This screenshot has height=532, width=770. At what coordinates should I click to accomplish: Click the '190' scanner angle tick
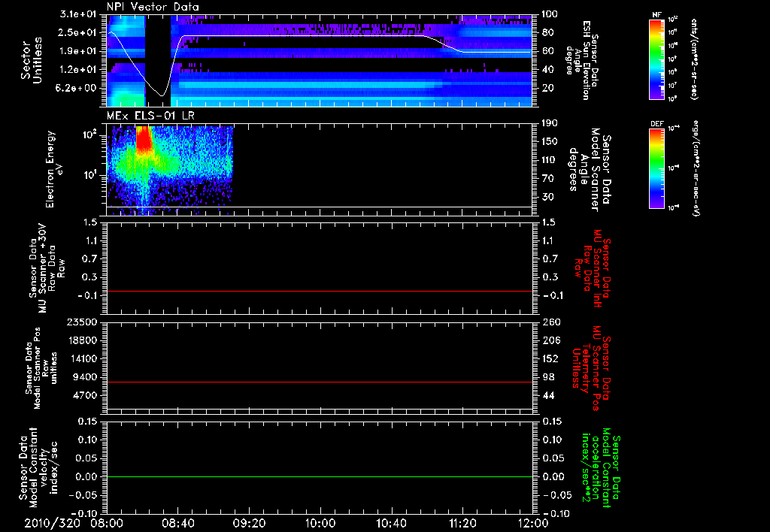[550, 122]
